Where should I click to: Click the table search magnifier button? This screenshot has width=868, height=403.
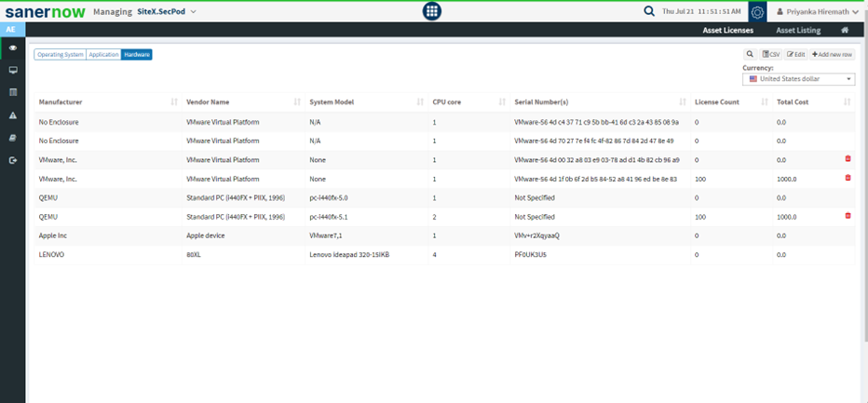pos(750,54)
